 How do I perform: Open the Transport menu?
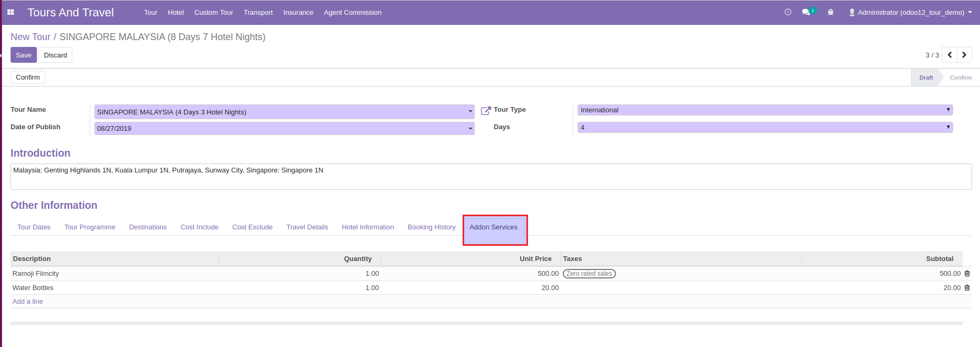pos(258,12)
